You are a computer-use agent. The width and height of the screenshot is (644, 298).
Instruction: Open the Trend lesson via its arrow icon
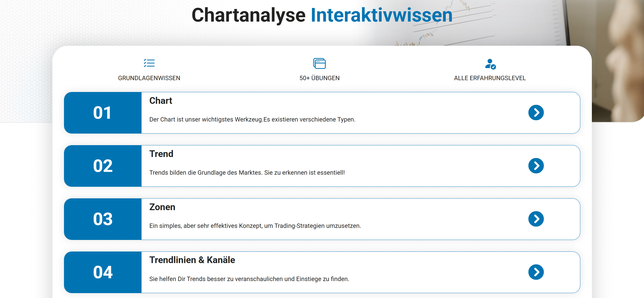[536, 166]
